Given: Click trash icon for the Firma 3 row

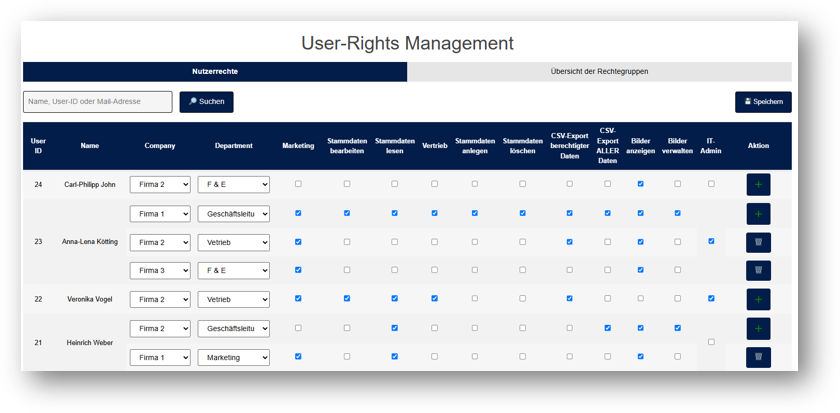Looking at the screenshot, I should (x=758, y=270).
